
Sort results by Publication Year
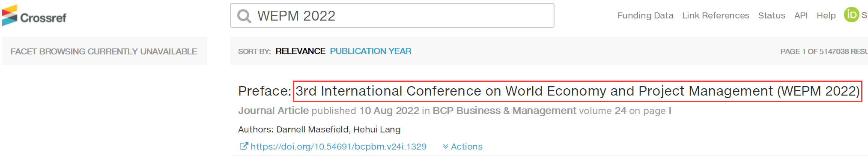point(370,51)
